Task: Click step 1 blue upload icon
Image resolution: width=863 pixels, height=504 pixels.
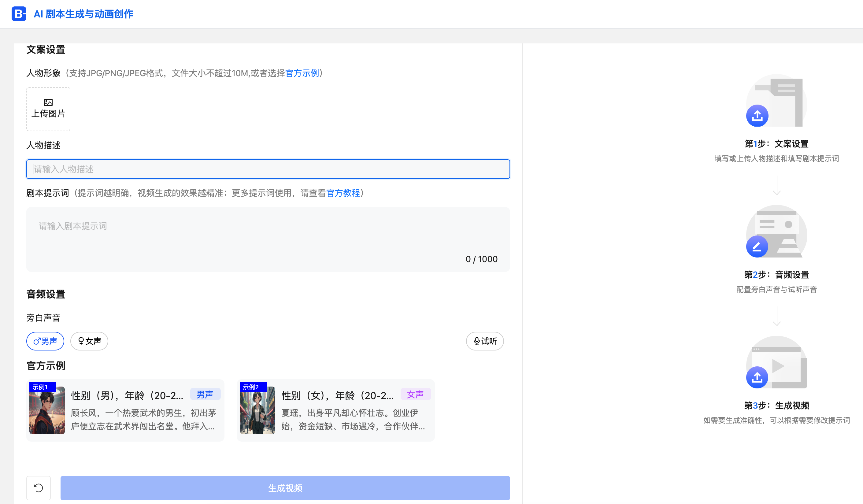Action: pyautogui.click(x=757, y=116)
